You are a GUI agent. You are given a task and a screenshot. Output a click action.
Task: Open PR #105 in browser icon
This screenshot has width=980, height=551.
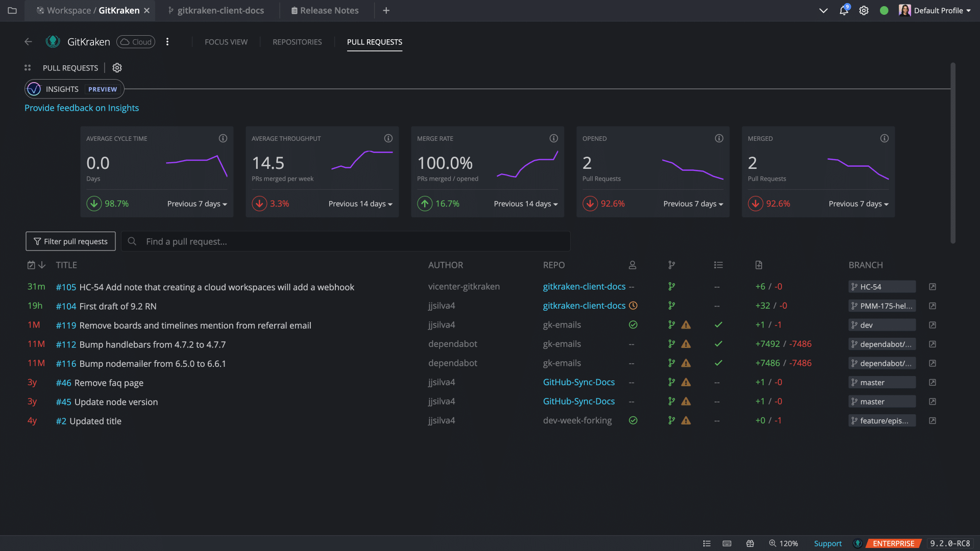pos(933,287)
